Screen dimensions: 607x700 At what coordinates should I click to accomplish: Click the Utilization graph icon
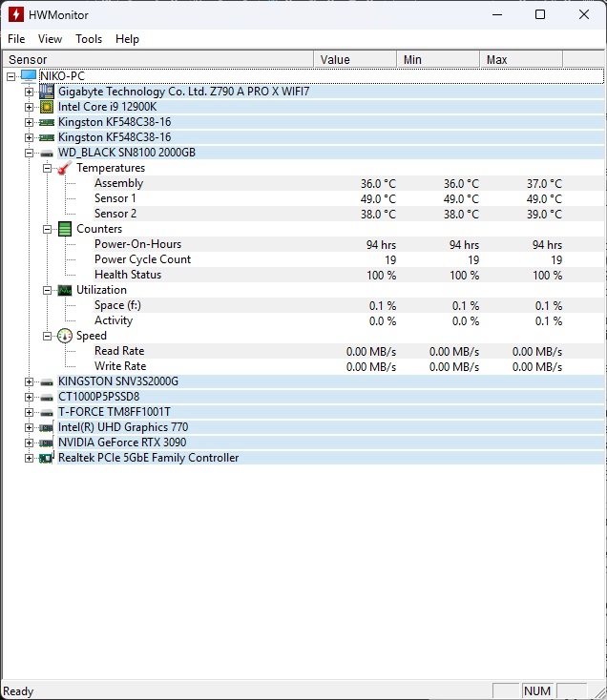click(65, 290)
